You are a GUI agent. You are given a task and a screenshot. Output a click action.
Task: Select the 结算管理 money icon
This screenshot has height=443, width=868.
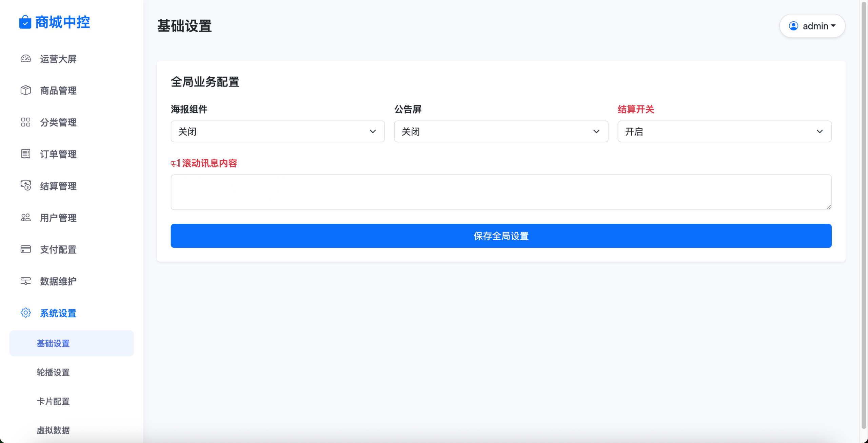[25, 186]
